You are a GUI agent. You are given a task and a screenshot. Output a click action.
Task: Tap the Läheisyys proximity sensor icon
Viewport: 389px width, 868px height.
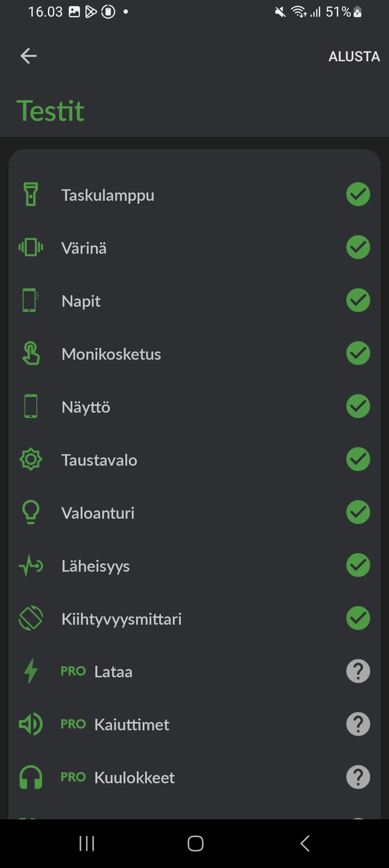[31, 565]
